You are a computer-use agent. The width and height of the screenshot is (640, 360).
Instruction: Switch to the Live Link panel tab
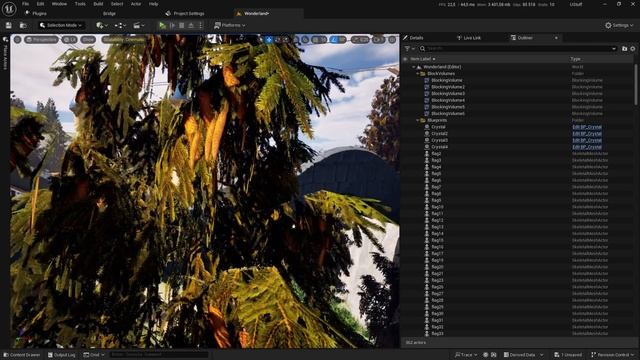pos(469,38)
